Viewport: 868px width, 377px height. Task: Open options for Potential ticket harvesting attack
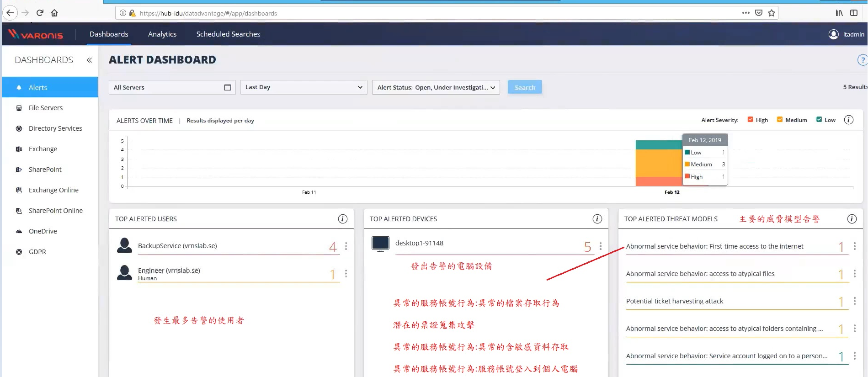(854, 301)
